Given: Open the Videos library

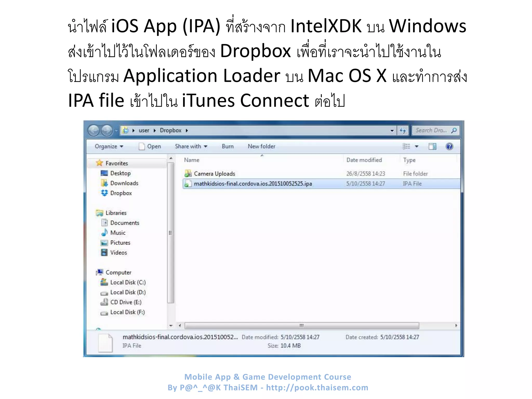Looking at the screenshot, I should click(118, 252).
